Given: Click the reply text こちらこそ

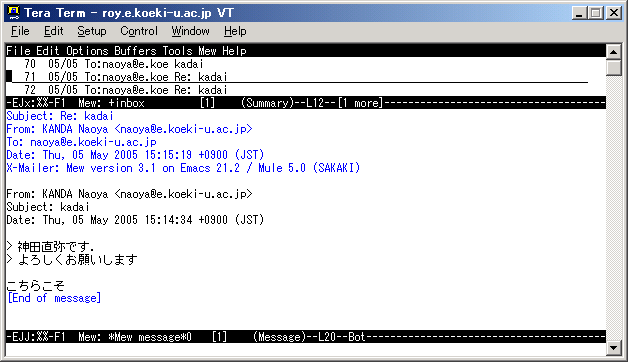Looking at the screenshot, I should click(x=35, y=285).
